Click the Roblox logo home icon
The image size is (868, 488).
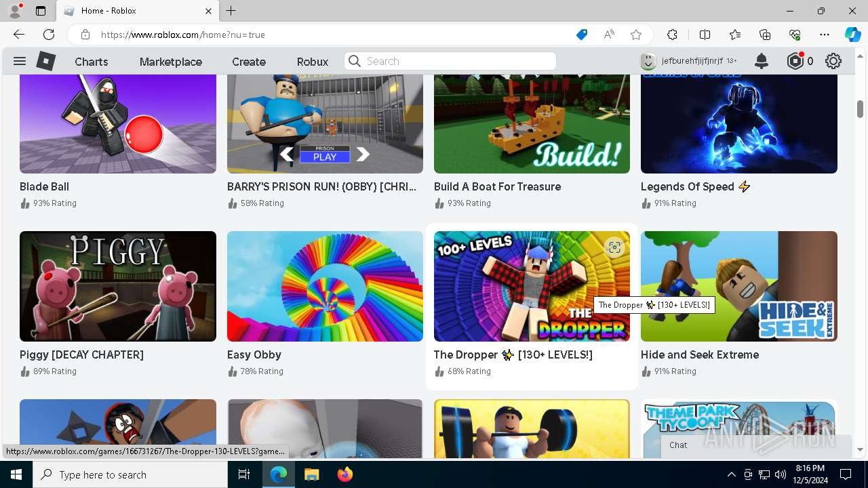(45, 61)
